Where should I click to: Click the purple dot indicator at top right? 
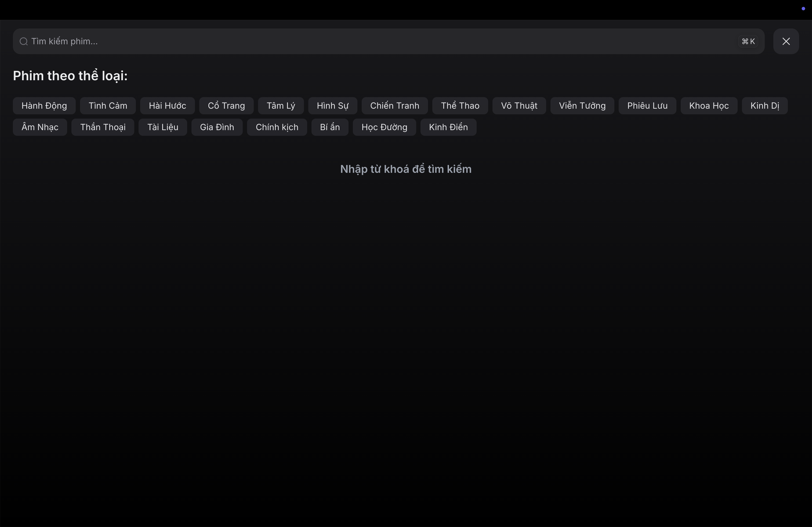[x=803, y=9]
